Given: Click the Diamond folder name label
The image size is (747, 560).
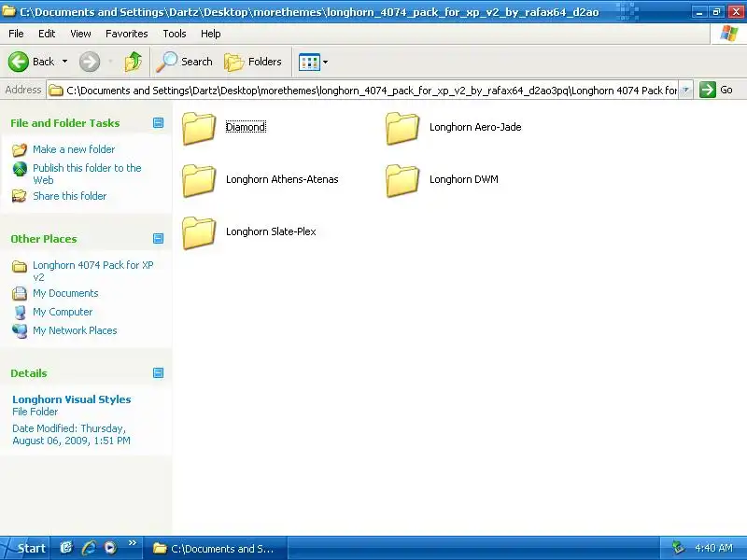Looking at the screenshot, I should coord(246,127).
